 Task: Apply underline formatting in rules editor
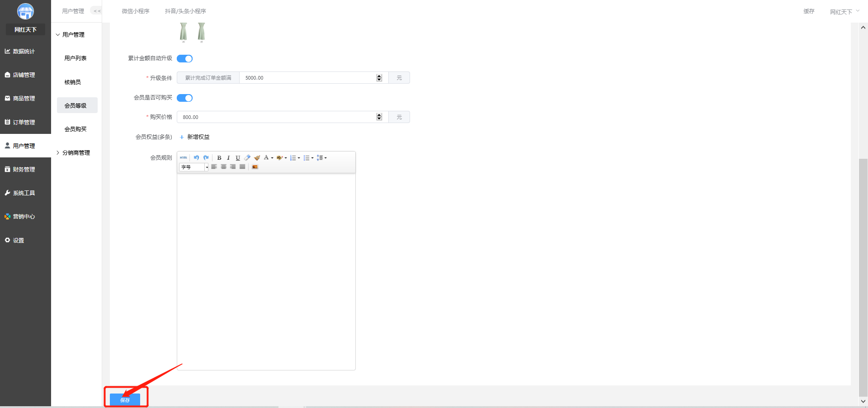point(238,158)
